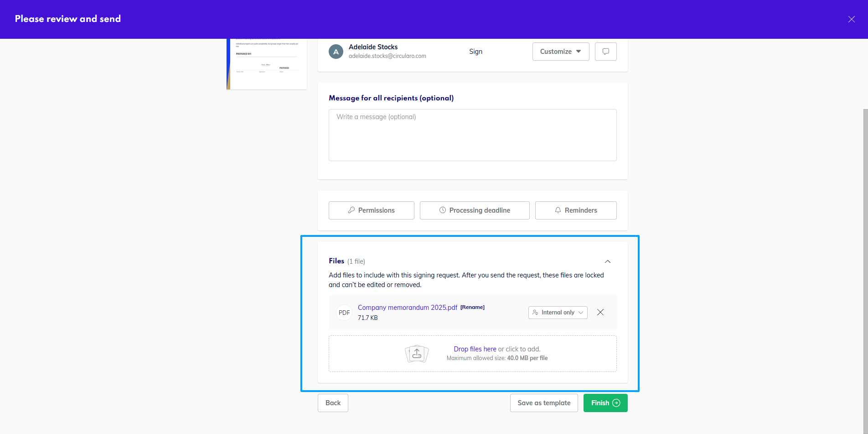Save the request as template
Screen dimensions: 868x434
pyautogui.click(x=543, y=403)
